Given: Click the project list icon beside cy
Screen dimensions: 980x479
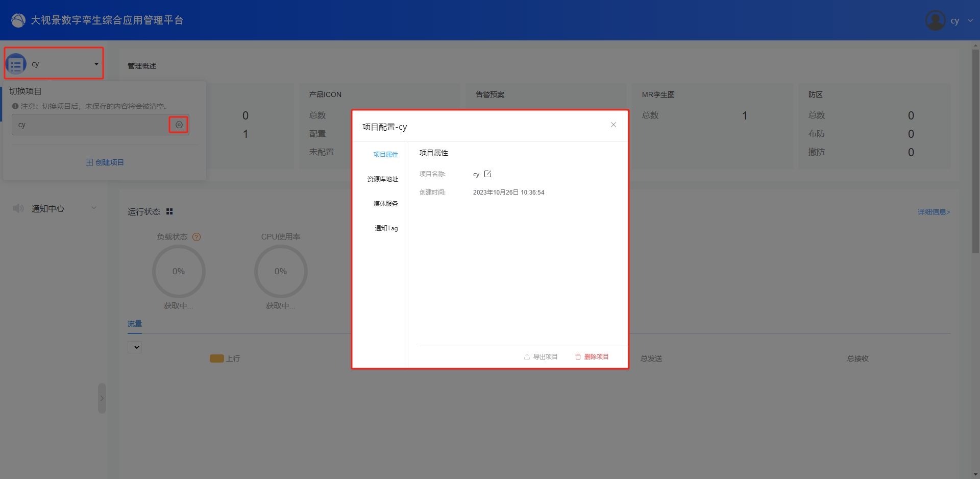Looking at the screenshot, I should [16, 65].
